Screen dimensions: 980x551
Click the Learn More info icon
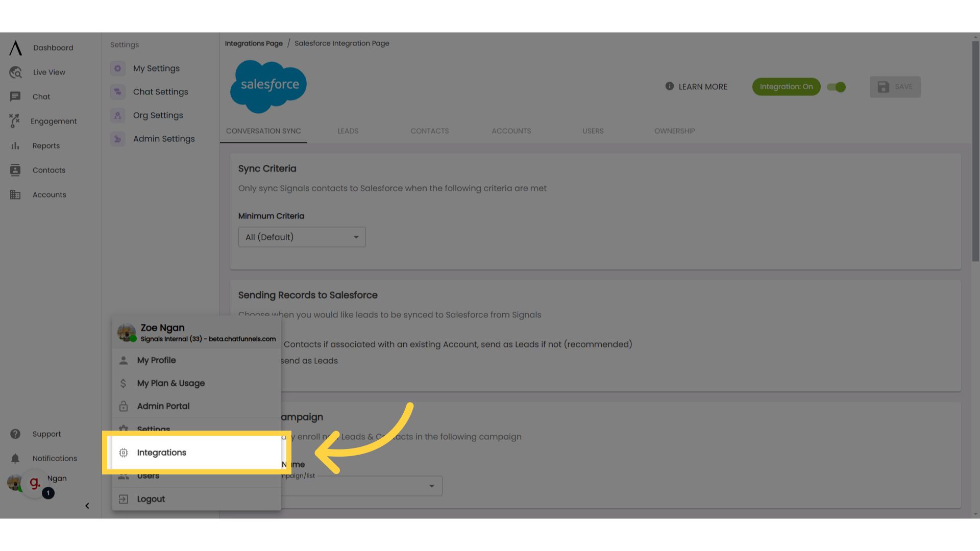[670, 86]
